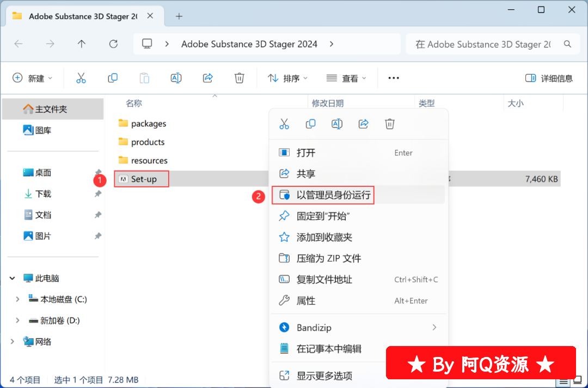
Task: Toggle the 详细信息 details pane button
Action: tap(549, 78)
